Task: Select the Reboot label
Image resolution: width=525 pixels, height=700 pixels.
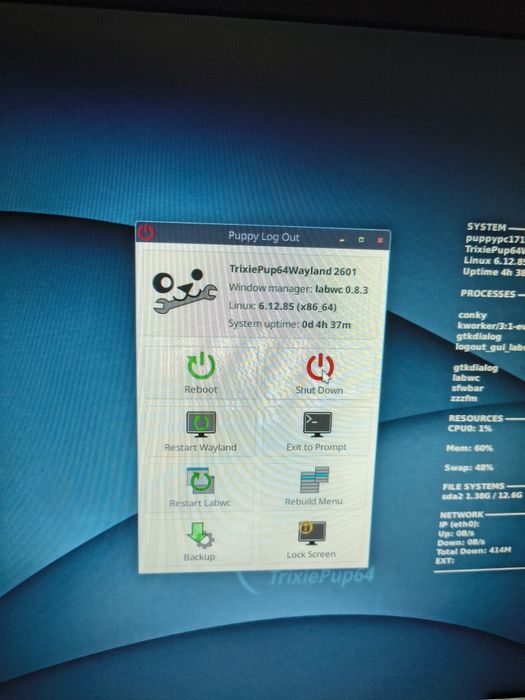Action: (201, 389)
